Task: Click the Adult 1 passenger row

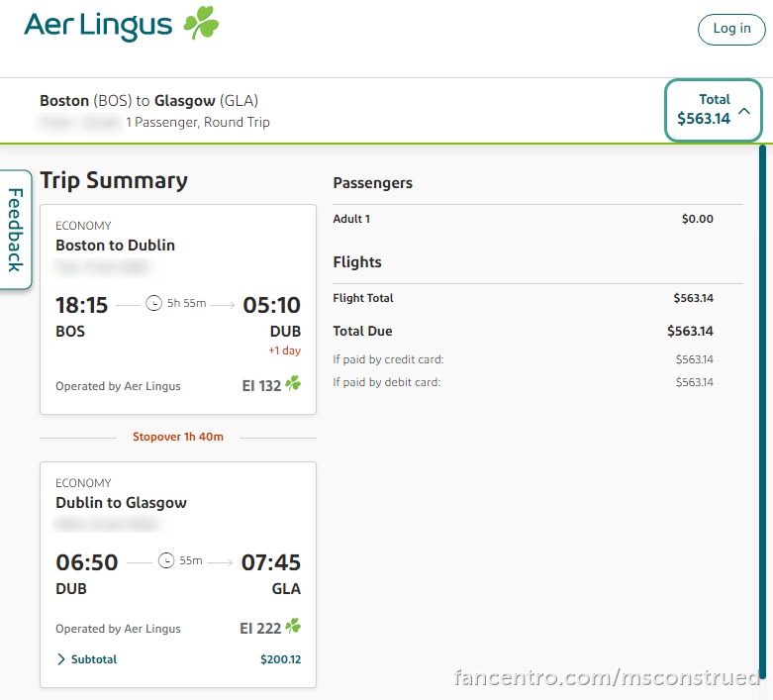Action: click(523, 219)
